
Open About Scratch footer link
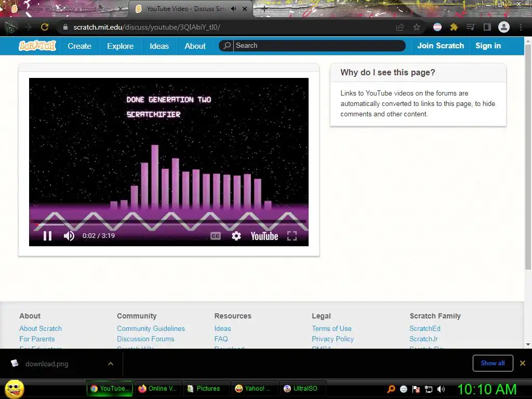coord(41,328)
